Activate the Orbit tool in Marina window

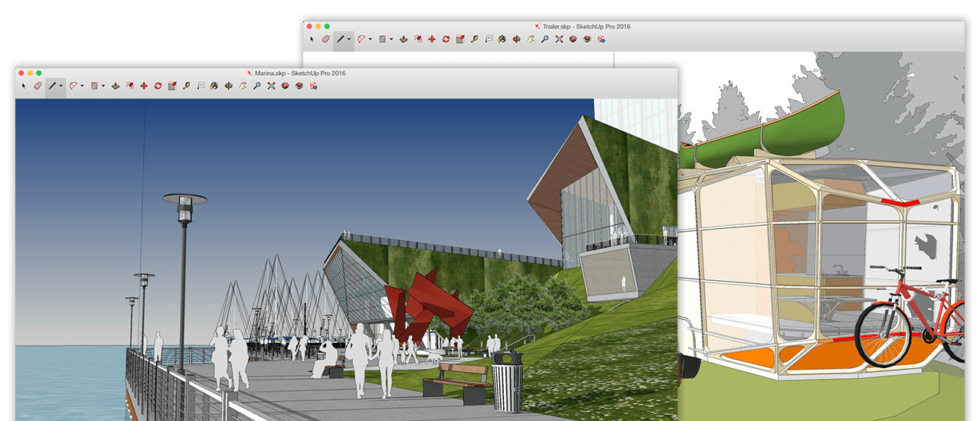coord(228,86)
